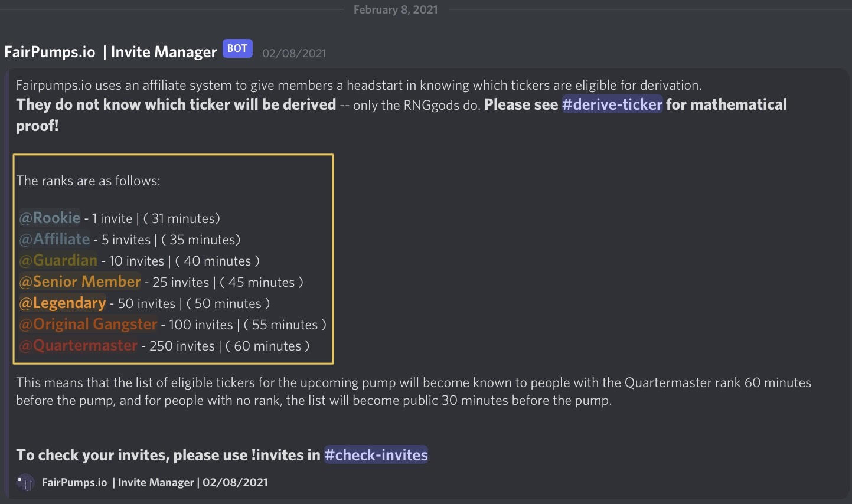Click the 02/08/2021 timestamp next to BOT badge
852x504 pixels.
click(x=294, y=53)
